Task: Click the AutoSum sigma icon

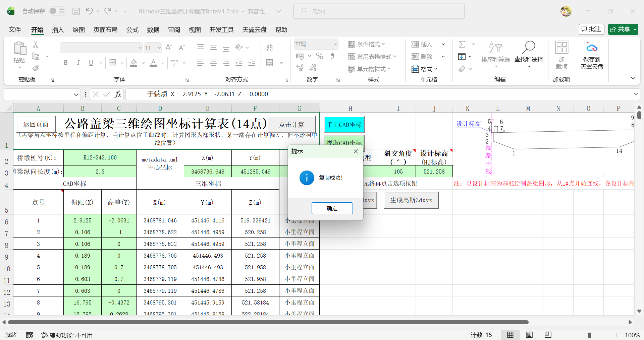Action: point(462,44)
